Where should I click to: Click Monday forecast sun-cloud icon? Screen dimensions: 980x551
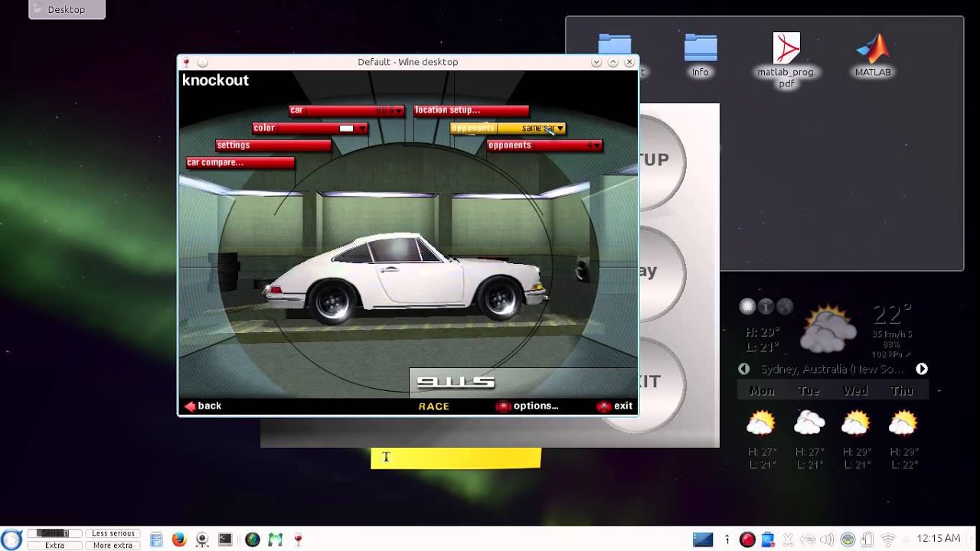pyautogui.click(x=761, y=422)
